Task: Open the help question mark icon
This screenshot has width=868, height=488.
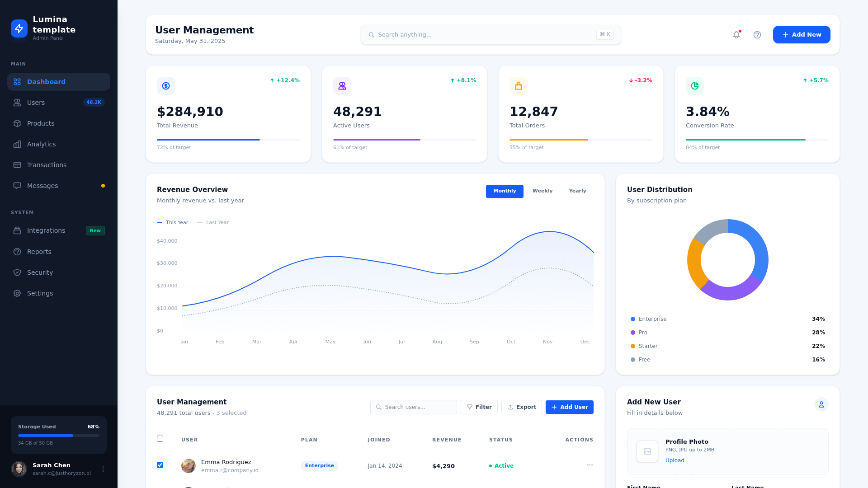Action: coord(757,35)
